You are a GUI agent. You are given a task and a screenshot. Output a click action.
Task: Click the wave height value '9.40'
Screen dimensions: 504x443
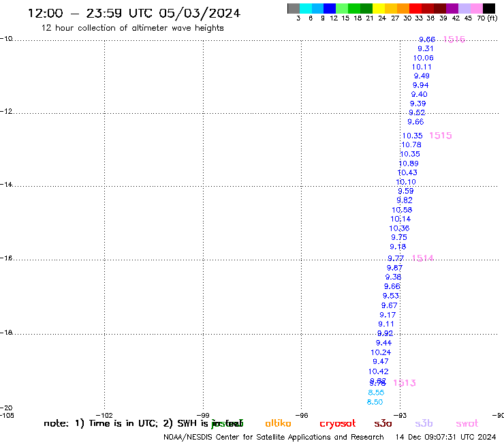point(419,94)
